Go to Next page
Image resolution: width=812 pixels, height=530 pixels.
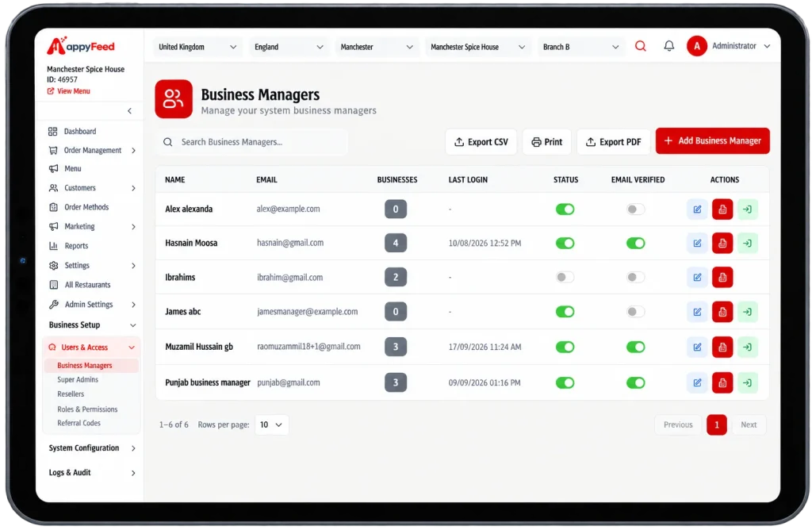749,424
